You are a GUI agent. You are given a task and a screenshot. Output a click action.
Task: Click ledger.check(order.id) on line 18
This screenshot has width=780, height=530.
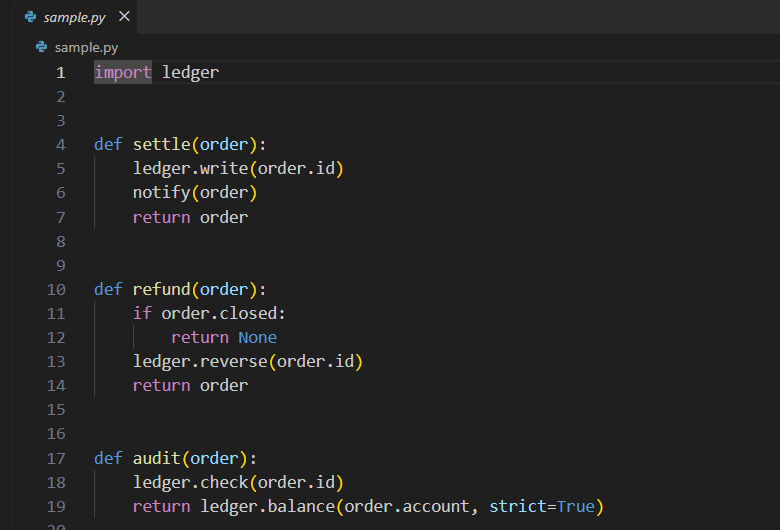coord(238,482)
